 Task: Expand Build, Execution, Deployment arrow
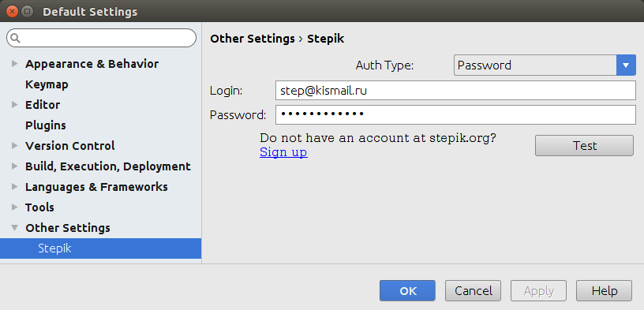click(x=15, y=166)
